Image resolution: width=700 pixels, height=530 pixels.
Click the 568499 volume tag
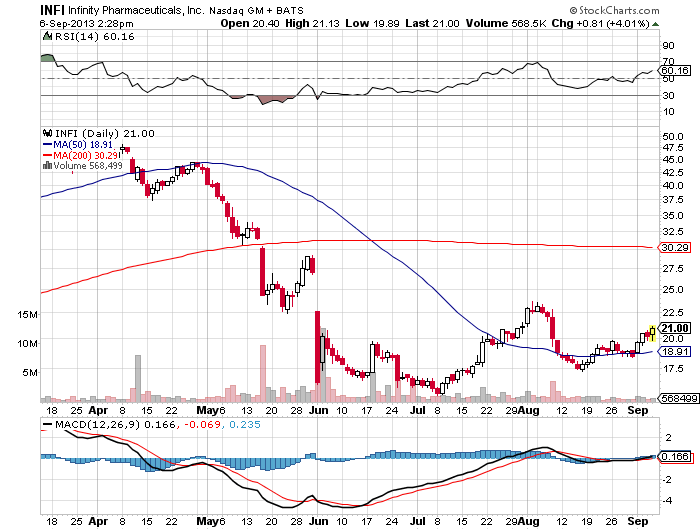click(678, 398)
